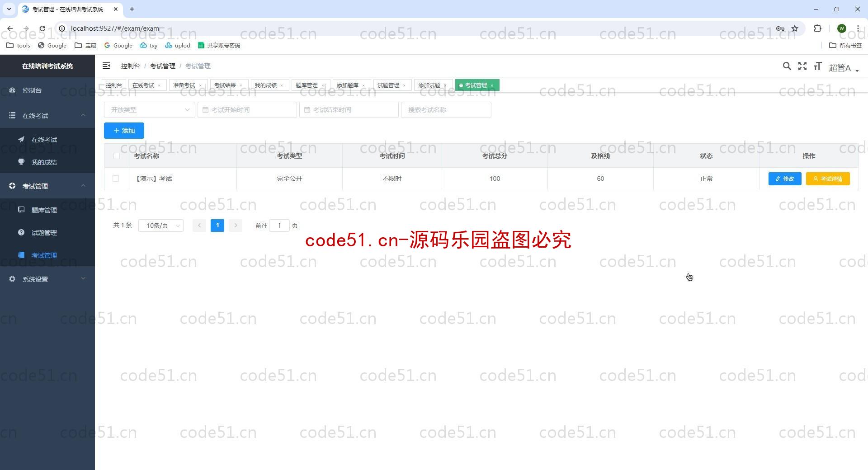Close the 添加试题 page tab
The image size is (868, 470).
[x=445, y=85]
